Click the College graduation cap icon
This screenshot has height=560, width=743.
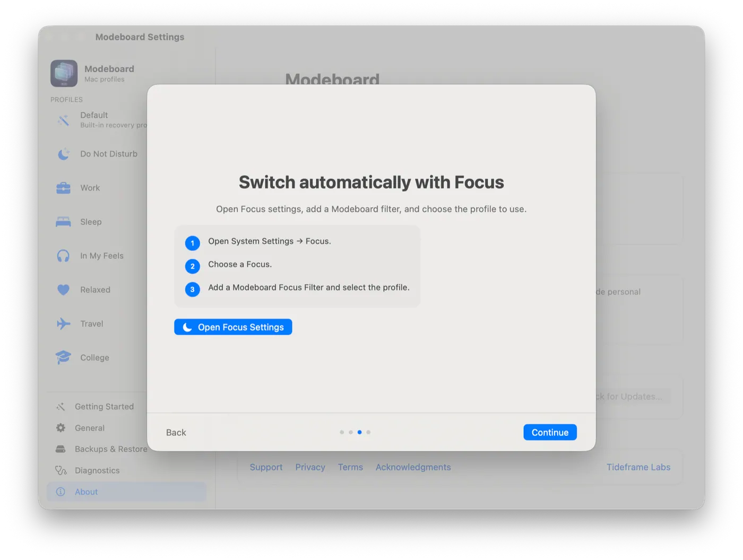click(x=63, y=357)
